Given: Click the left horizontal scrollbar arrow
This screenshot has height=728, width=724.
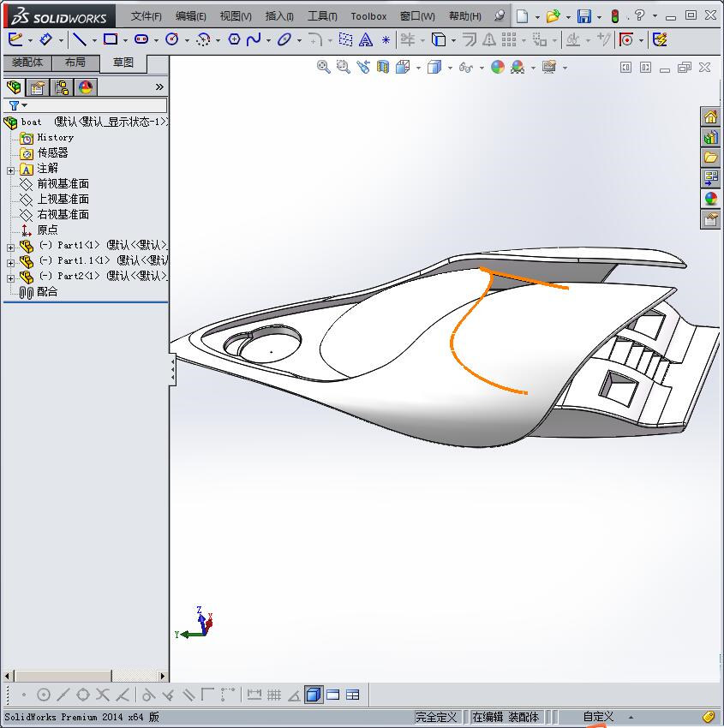Looking at the screenshot, I should click(7, 676).
